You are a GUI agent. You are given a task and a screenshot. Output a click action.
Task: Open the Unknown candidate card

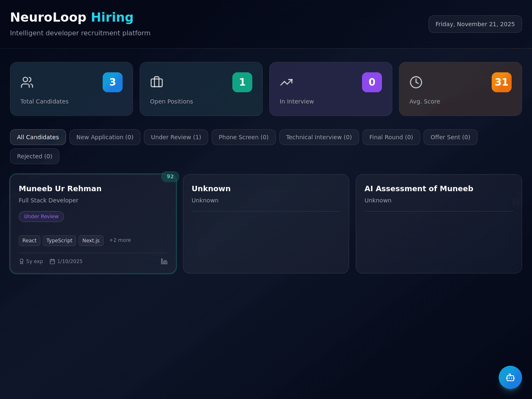click(x=266, y=224)
